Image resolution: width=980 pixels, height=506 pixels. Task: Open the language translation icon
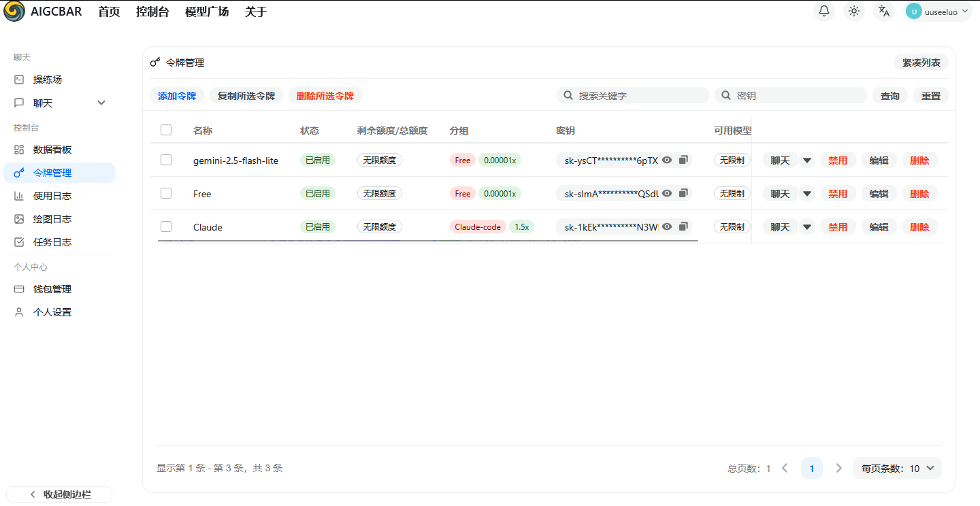(x=884, y=11)
